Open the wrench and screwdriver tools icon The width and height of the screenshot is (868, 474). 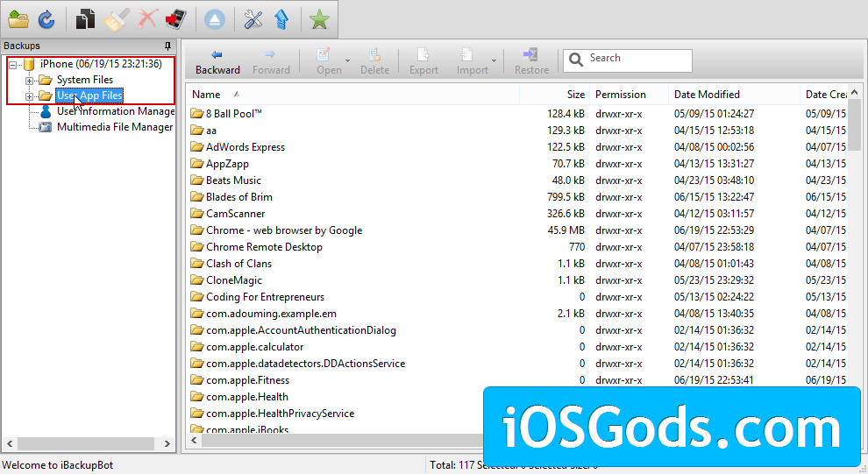253,19
